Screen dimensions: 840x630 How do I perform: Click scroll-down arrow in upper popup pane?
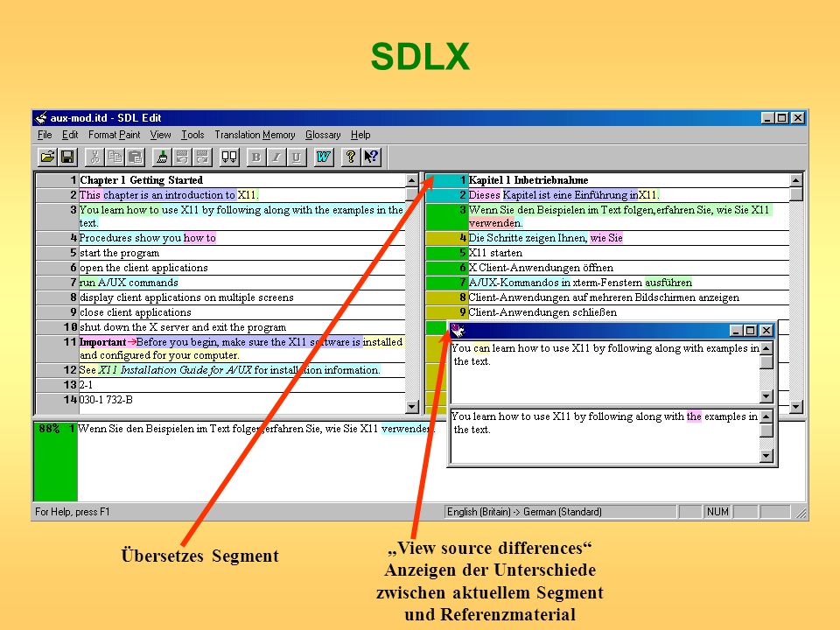point(766,396)
